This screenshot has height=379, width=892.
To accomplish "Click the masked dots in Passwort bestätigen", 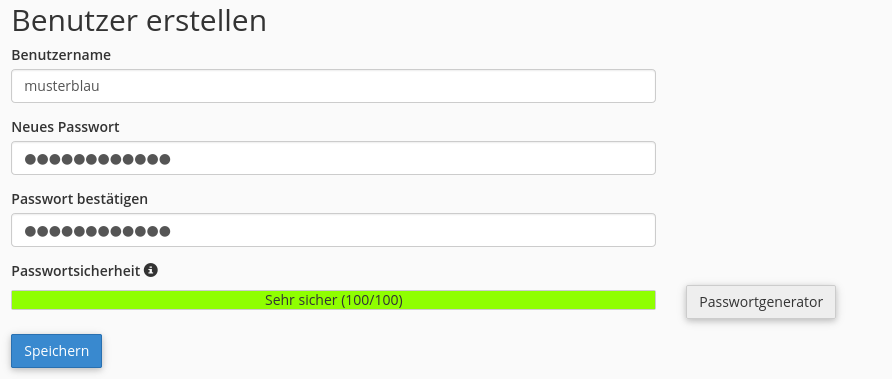I will pos(97,231).
